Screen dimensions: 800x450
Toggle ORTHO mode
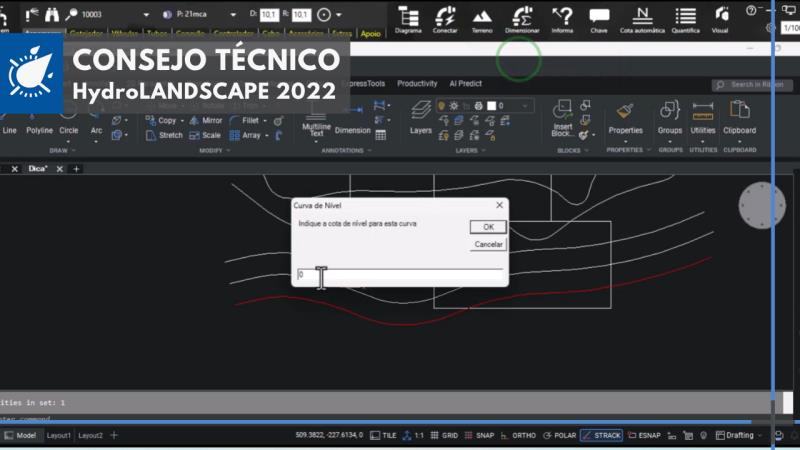tap(518, 435)
